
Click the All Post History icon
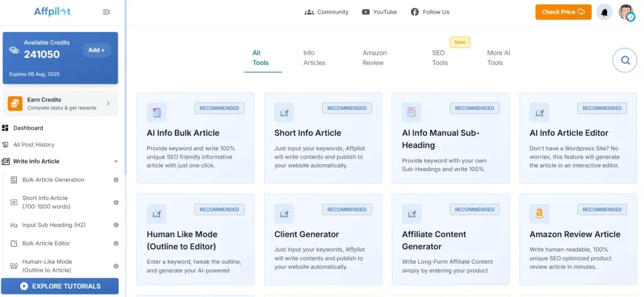[5, 145]
